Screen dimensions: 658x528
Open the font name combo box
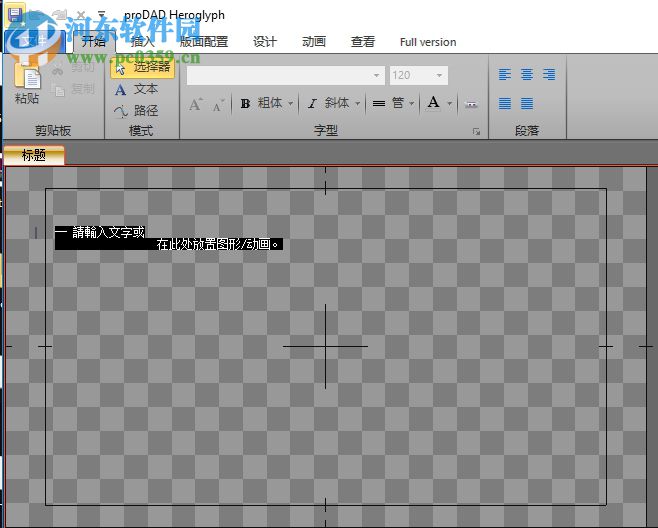point(286,76)
